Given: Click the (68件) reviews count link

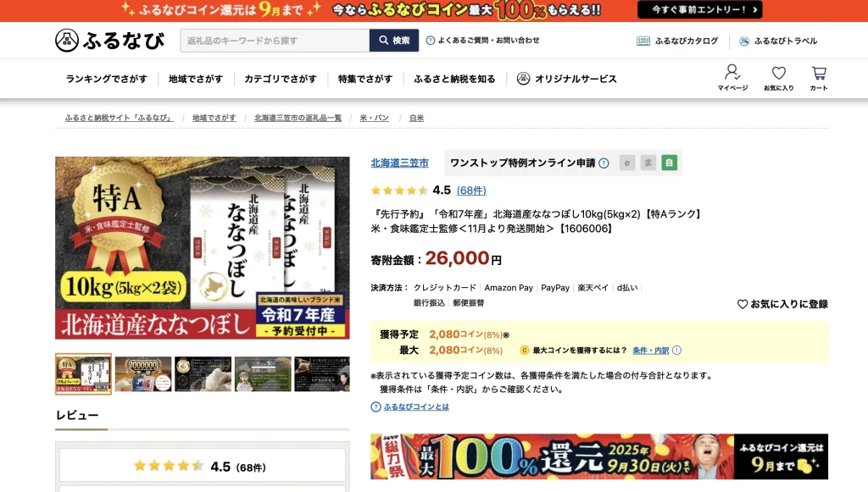Looking at the screenshot, I should point(471,191).
